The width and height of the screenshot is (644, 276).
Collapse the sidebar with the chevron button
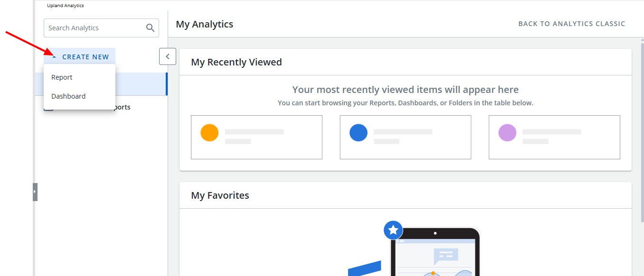pos(168,56)
